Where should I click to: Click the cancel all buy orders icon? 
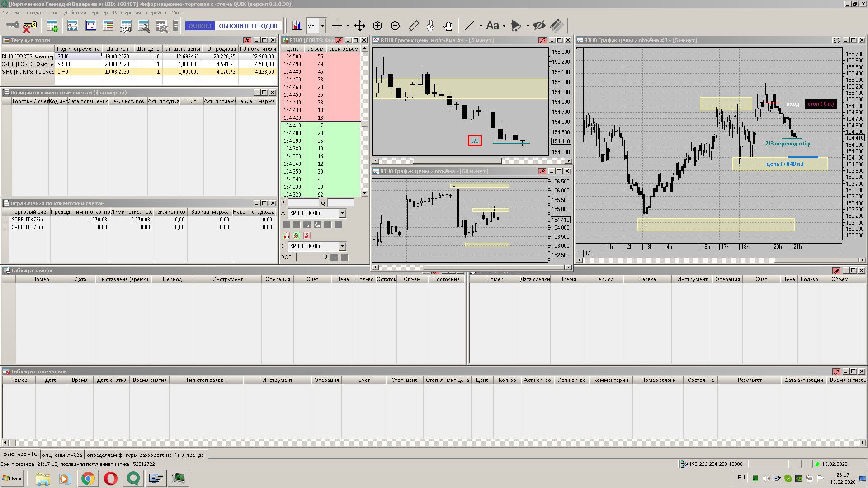297,235
